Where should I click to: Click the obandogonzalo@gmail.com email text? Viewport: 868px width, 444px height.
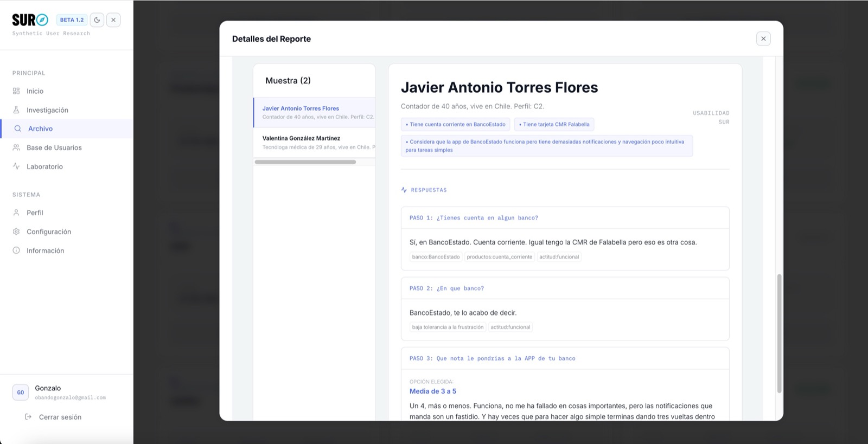point(71,397)
